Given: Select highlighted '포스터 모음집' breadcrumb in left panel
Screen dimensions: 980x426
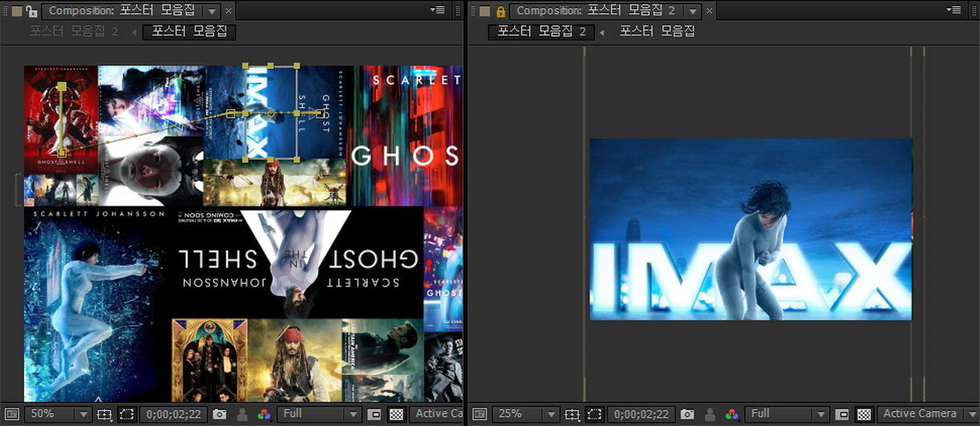Looking at the screenshot, I should click(189, 32).
